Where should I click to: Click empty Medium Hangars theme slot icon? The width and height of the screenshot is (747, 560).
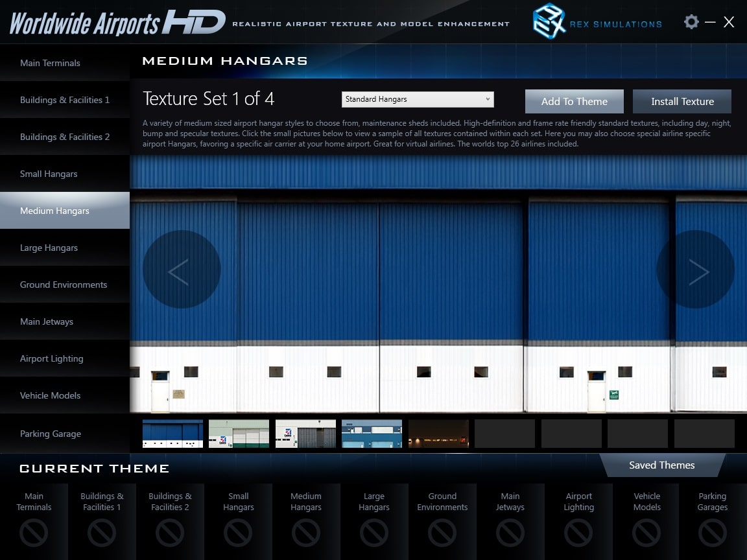[306, 533]
